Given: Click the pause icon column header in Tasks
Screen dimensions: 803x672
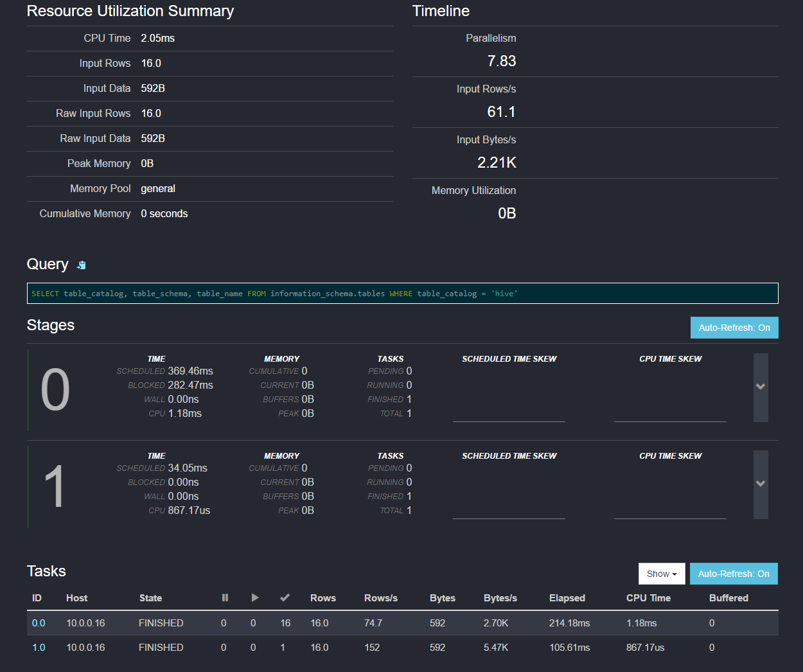Looking at the screenshot, I should click(x=225, y=597).
